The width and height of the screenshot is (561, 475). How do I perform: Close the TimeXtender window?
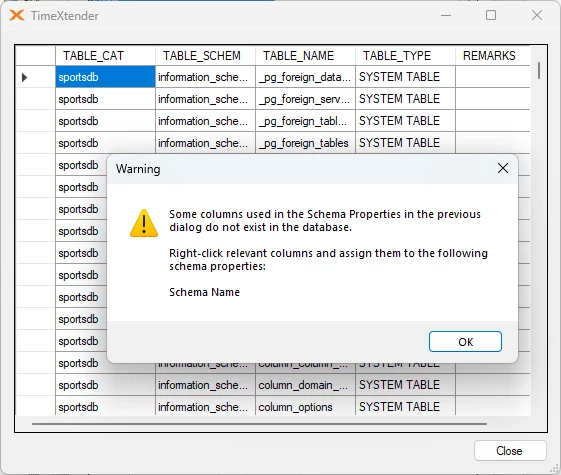tap(537, 15)
